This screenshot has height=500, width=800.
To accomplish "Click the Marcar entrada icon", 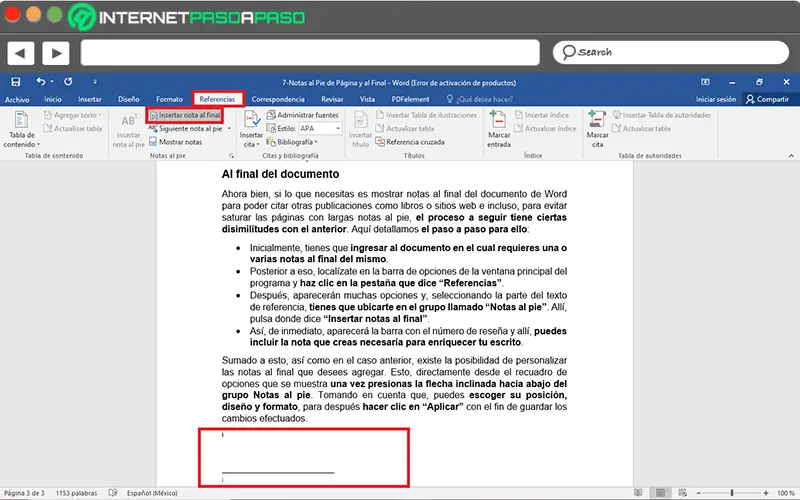I will tap(498, 129).
